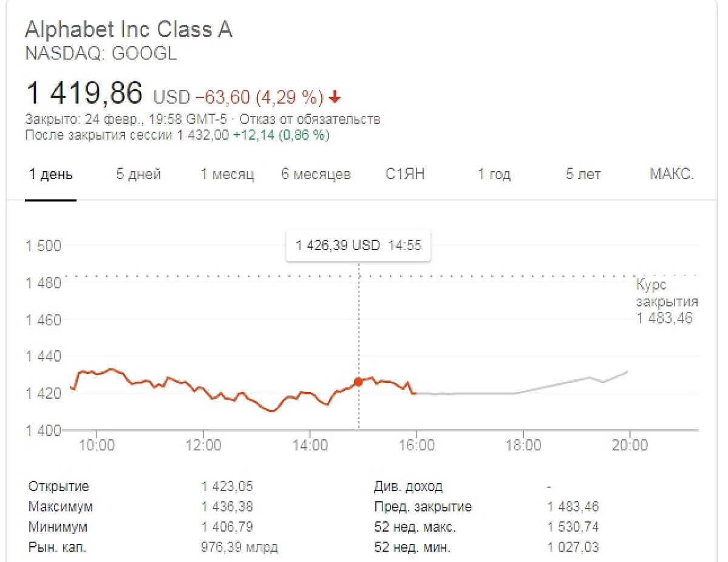Click the red down arrow price indicator
This screenshot has height=562, width=728.
coord(335,97)
